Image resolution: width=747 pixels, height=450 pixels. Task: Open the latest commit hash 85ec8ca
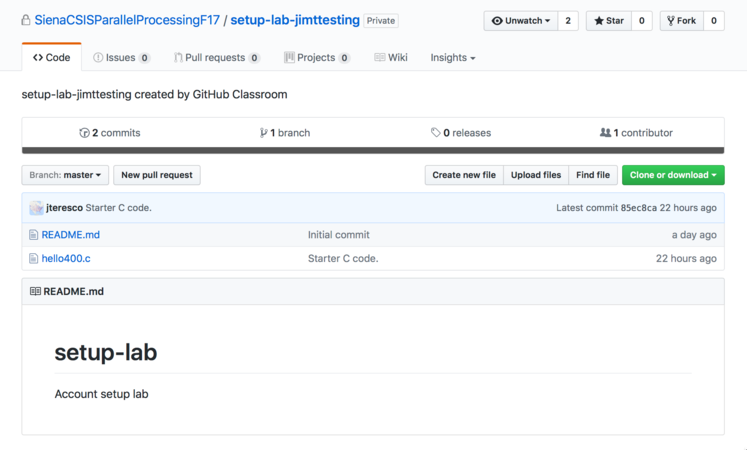tap(638, 208)
